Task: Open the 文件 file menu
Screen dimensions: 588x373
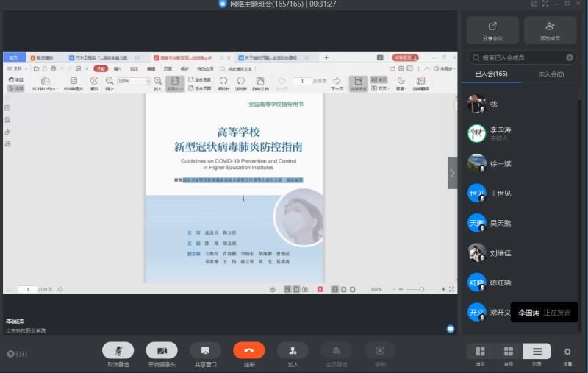Action: 15,68
